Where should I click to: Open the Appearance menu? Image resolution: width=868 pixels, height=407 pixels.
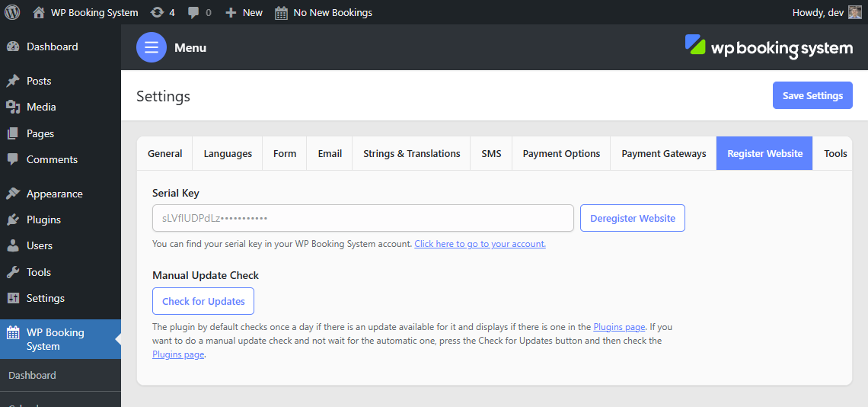54,194
